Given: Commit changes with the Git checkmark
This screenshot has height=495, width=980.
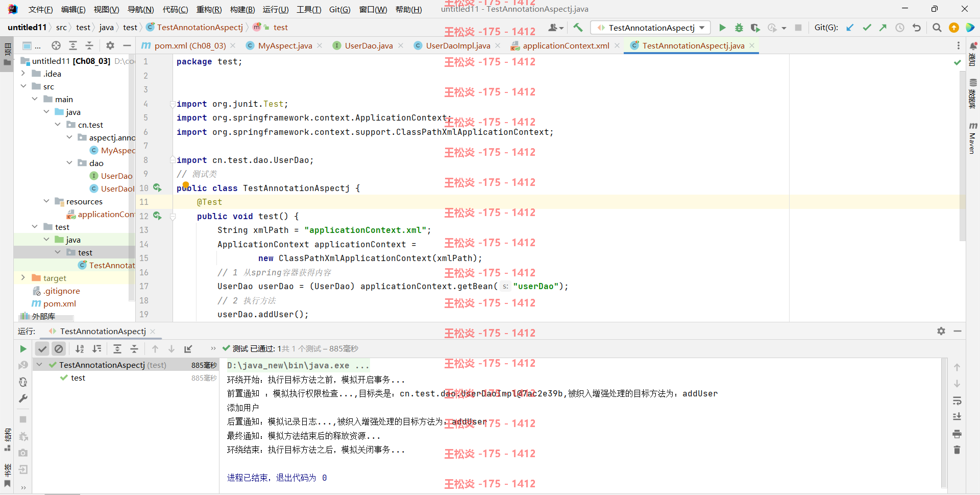Looking at the screenshot, I should [x=867, y=28].
